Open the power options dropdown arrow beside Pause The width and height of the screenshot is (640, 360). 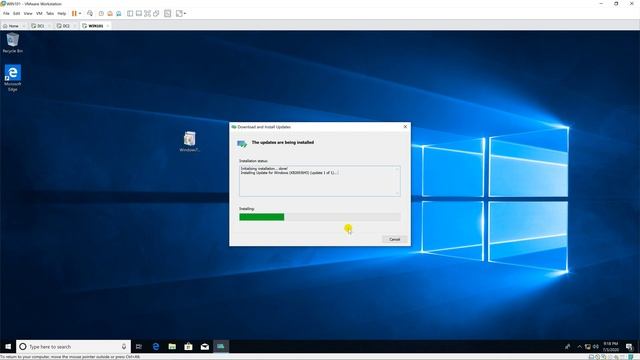[80, 13]
